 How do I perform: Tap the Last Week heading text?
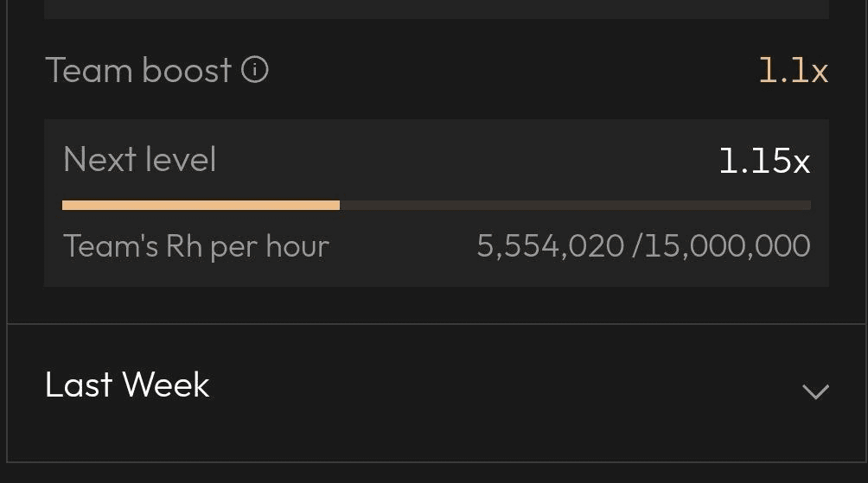pos(127,384)
